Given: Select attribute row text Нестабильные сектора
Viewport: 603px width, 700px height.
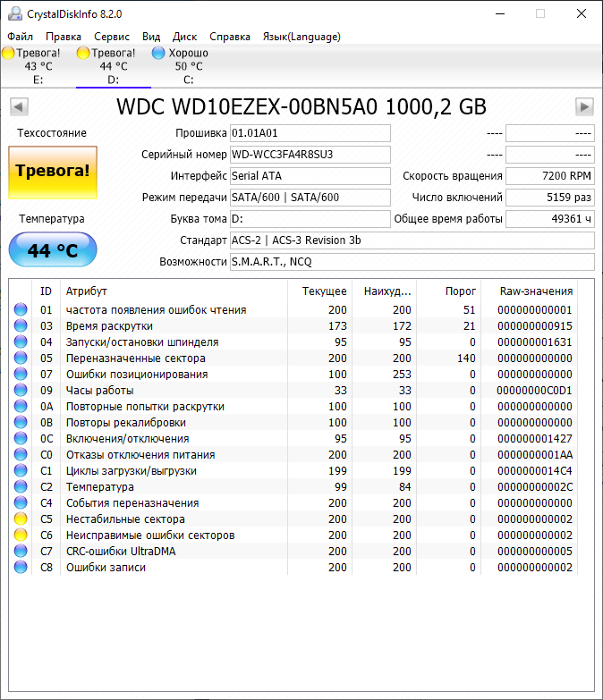Looking at the screenshot, I should coord(125,519).
